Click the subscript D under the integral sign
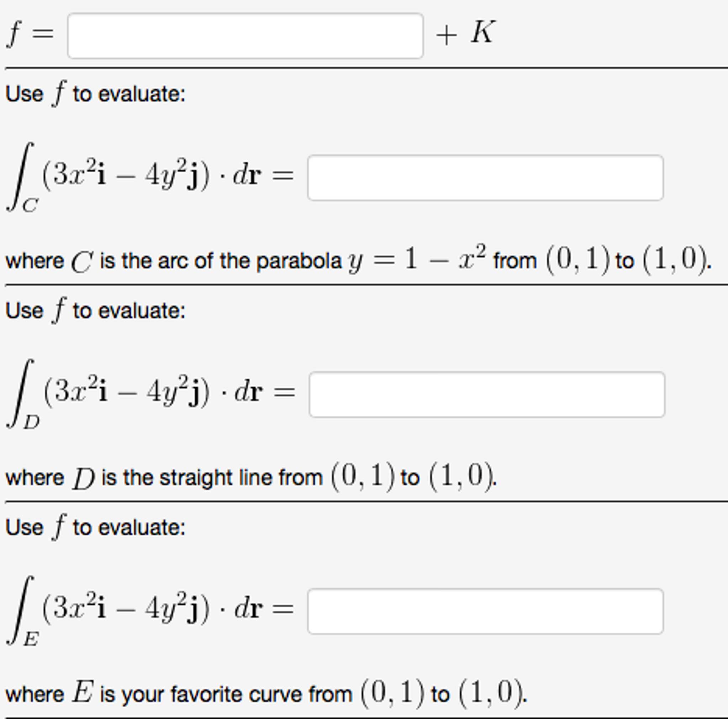Screen dimensions: 728x719 (x=31, y=423)
